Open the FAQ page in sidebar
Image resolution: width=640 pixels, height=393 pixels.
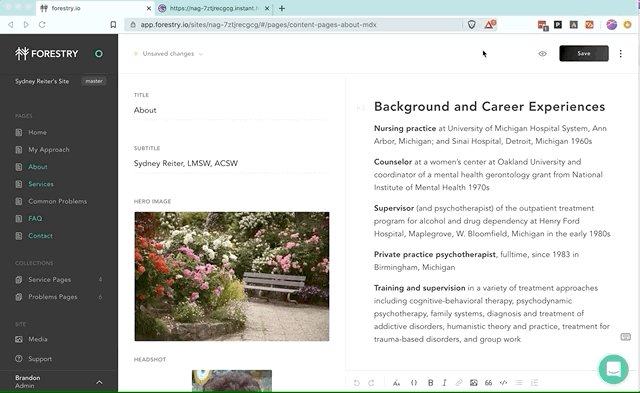[35, 218]
